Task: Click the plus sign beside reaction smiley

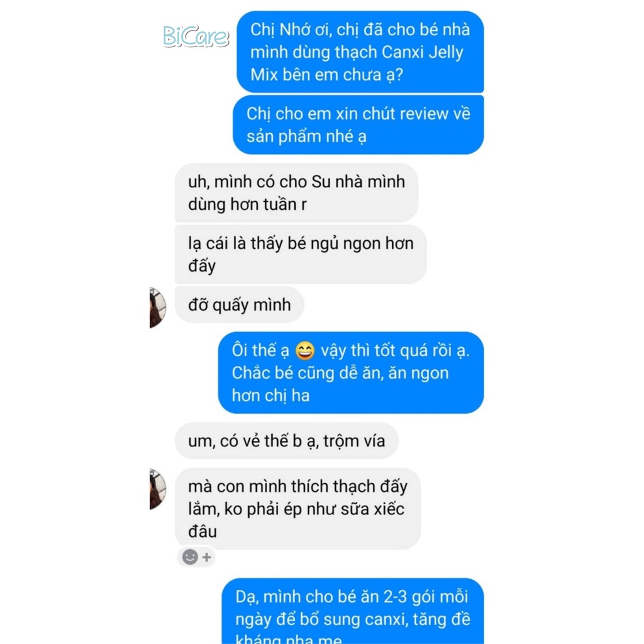Action: coord(207,557)
